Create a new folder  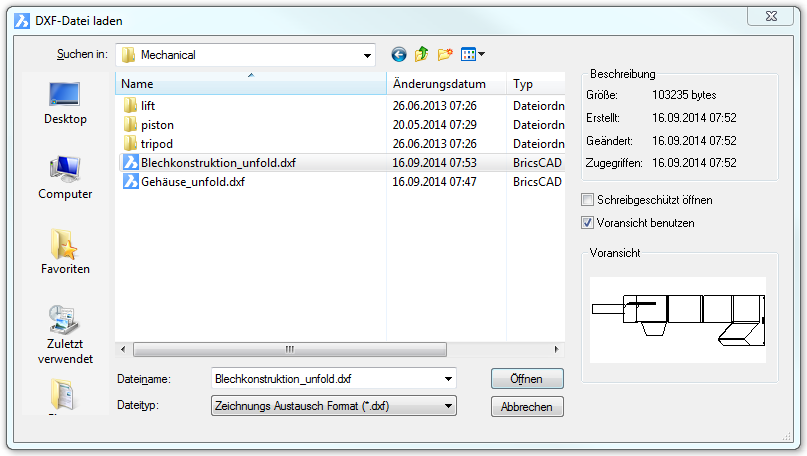445,55
